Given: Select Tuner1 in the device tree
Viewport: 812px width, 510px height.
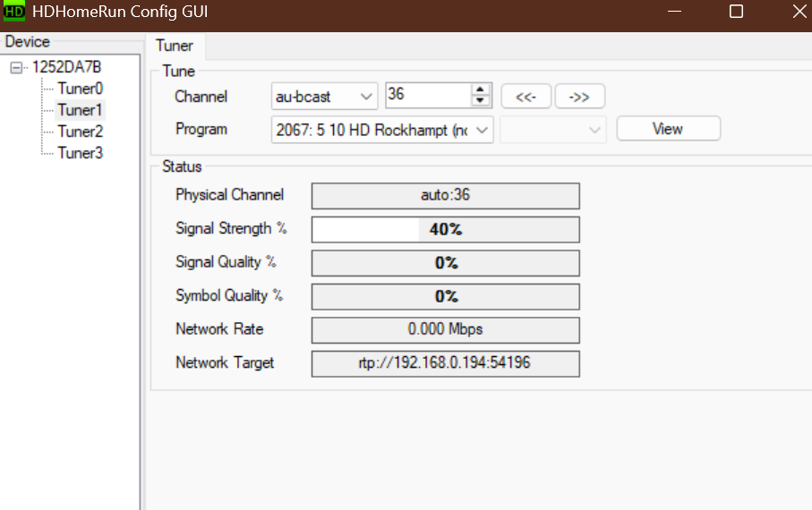Looking at the screenshot, I should [80, 110].
